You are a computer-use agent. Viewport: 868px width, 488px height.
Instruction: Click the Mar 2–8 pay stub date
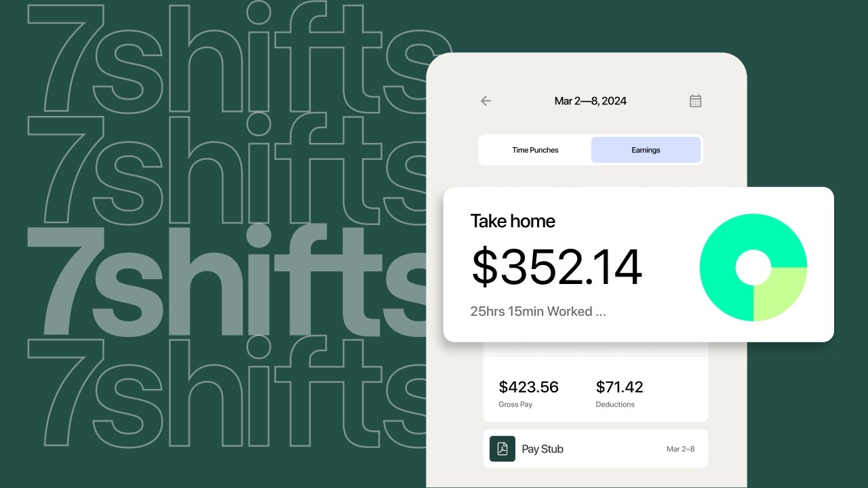coord(680,449)
